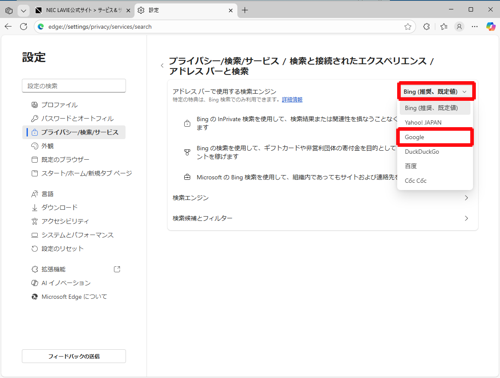Focus the 設定の検索 search box
This screenshot has width=500, height=378.
click(x=74, y=86)
